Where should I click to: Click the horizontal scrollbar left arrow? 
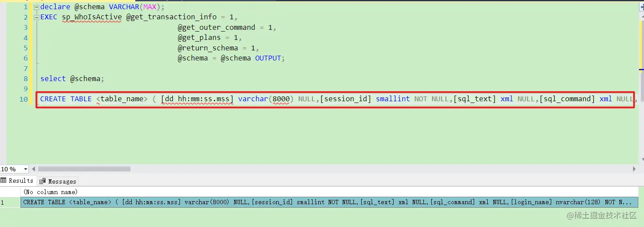[x=34, y=169]
